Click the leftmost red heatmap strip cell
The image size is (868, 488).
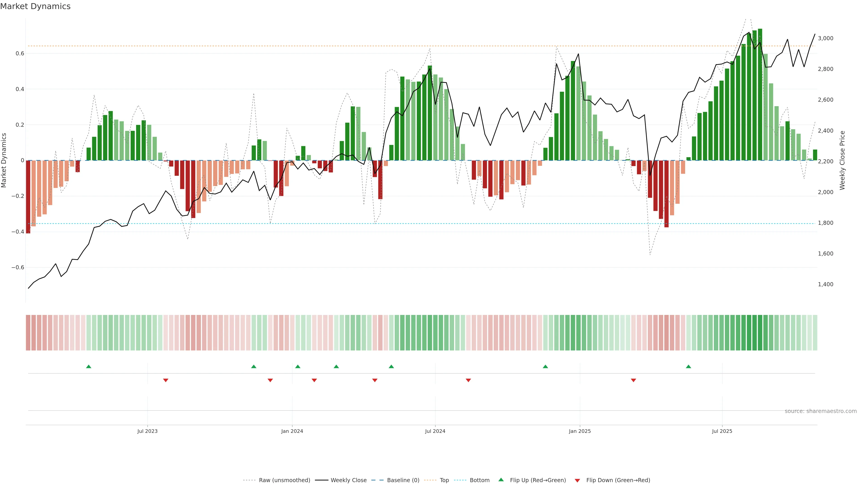[x=28, y=333]
